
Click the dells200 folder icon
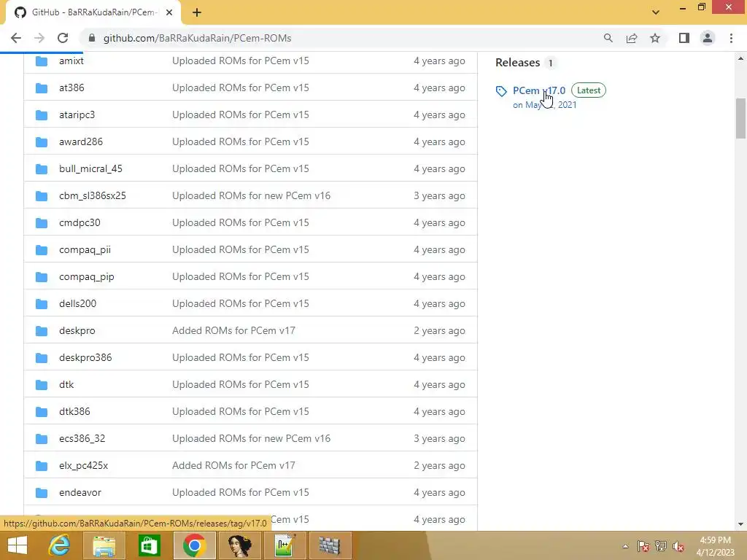42,304
